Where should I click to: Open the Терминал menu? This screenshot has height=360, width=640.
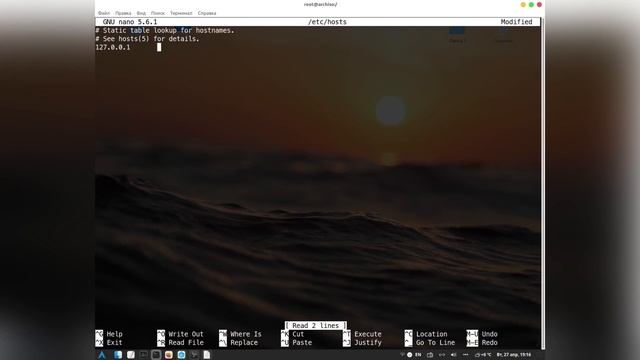tap(181, 13)
